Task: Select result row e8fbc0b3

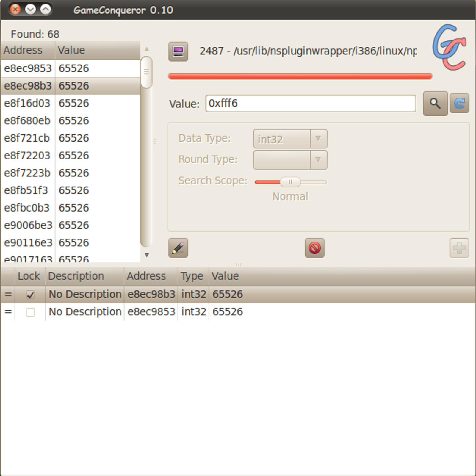Action: pos(70,208)
